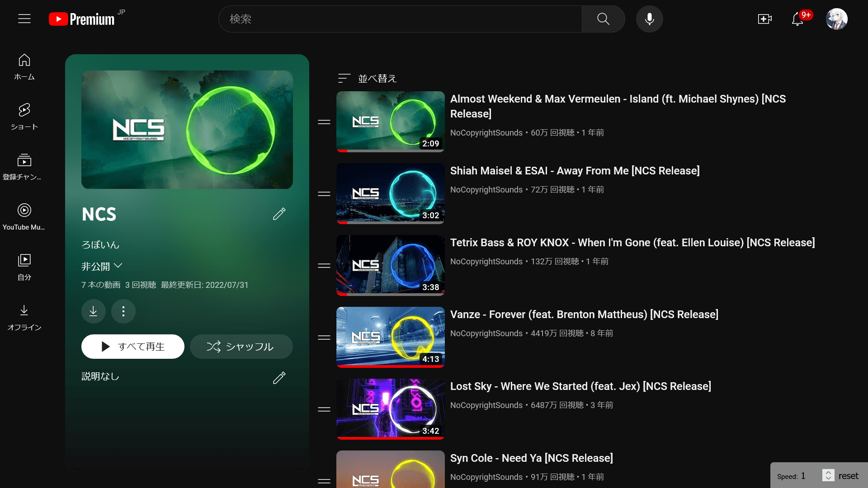Open Almost Weekend Island video title

[x=618, y=106]
